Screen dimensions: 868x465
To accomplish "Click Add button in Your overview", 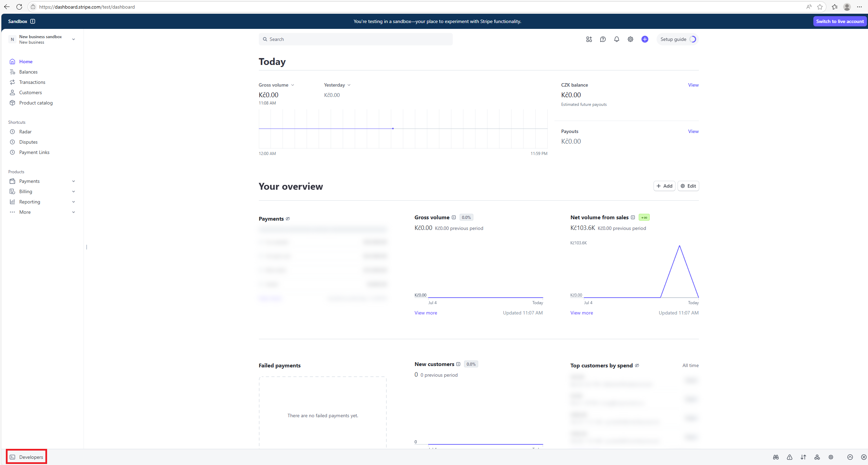I will pyautogui.click(x=664, y=186).
